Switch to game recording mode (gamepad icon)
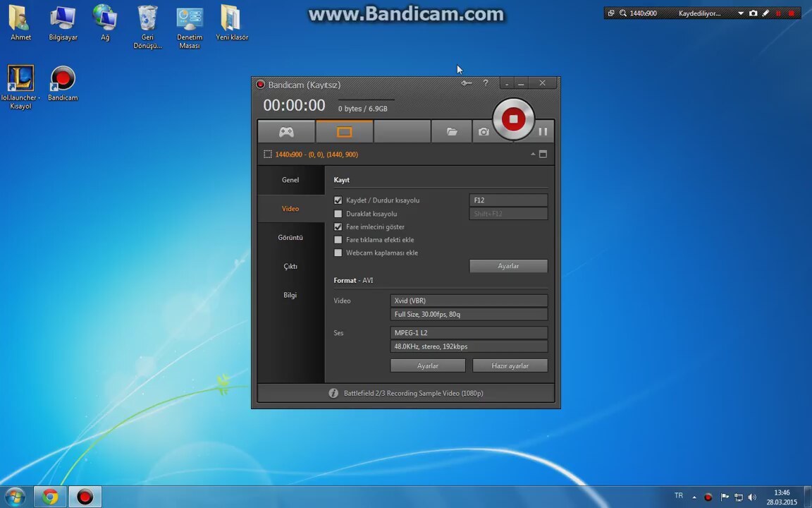Screen dimensions: 812x508 [x=286, y=132]
